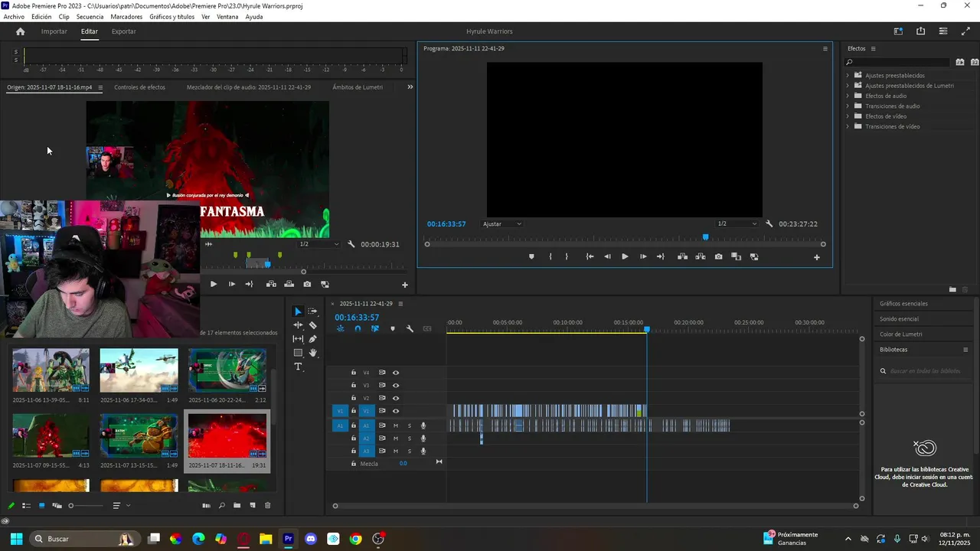
Task: Toggle Project panel icon view
Action: [41, 506]
